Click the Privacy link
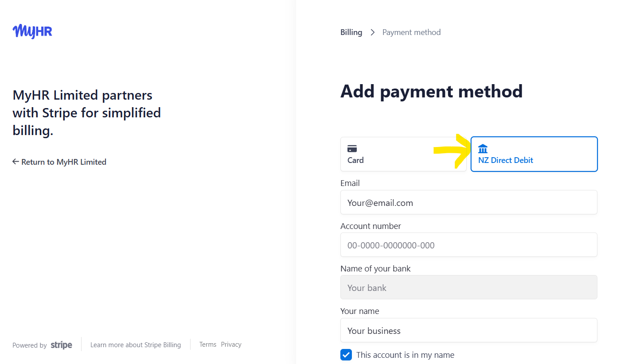The image size is (624, 364). point(231,344)
